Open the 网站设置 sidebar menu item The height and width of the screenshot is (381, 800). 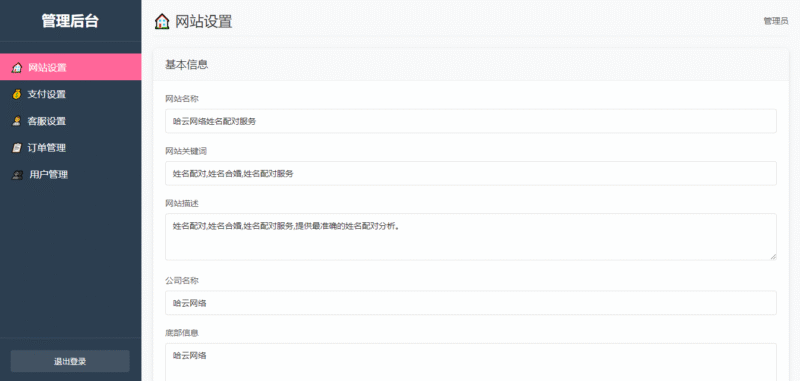click(70, 67)
